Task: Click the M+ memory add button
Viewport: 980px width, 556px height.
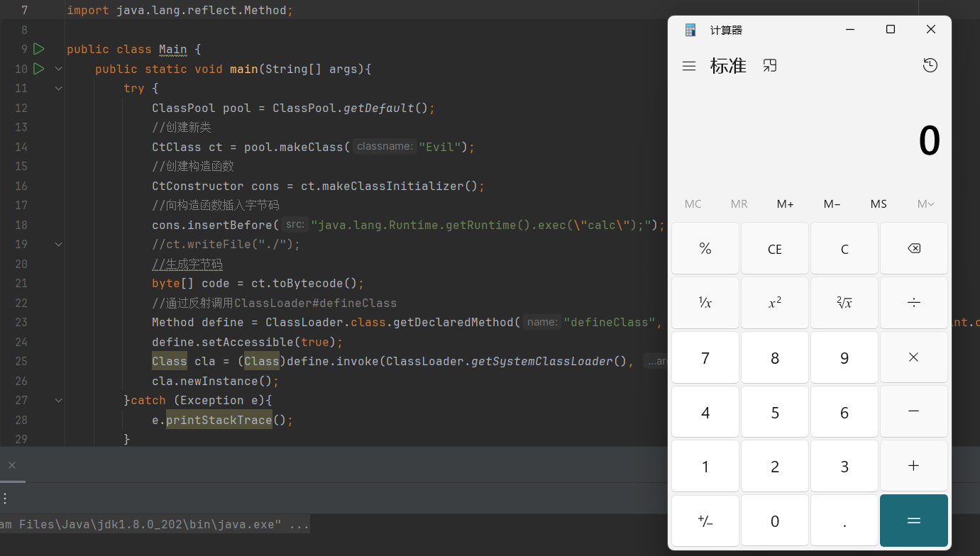Action: tap(785, 204)
